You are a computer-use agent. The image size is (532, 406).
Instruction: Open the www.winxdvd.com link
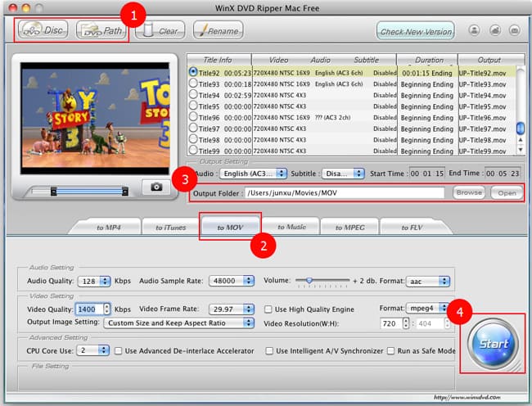point(467,397)
